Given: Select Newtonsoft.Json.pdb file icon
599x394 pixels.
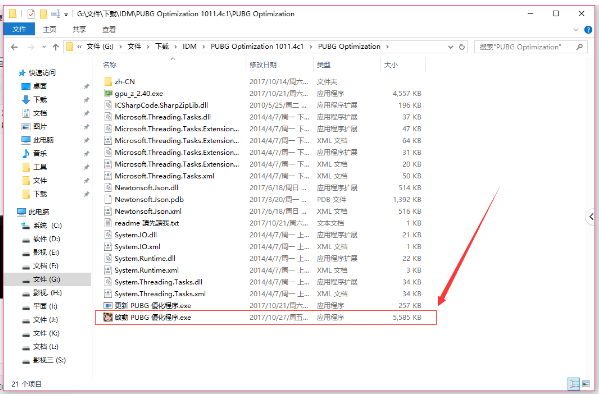Looking at the screenshot, I should coord(108,200).
